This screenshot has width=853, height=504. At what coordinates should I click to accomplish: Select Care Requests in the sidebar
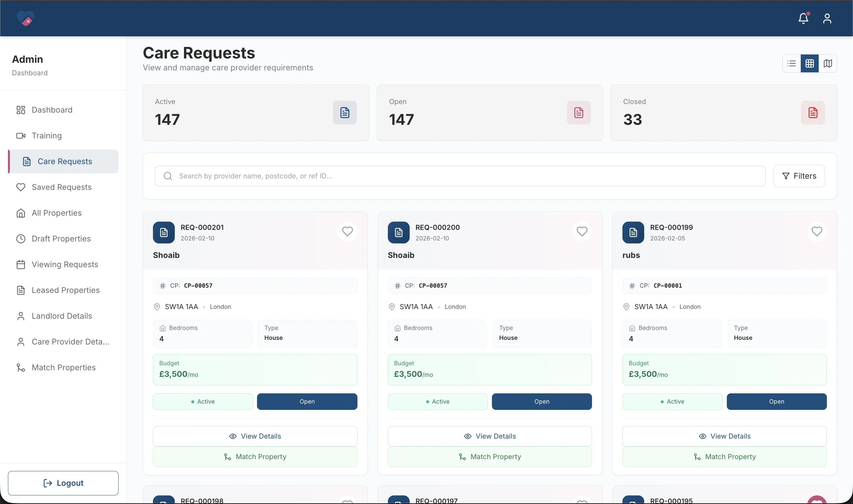pos(63,161)
